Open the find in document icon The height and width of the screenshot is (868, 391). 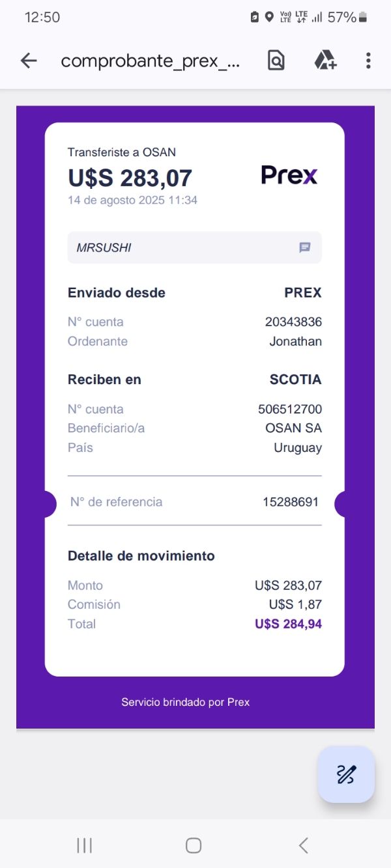tap(276, 61)
